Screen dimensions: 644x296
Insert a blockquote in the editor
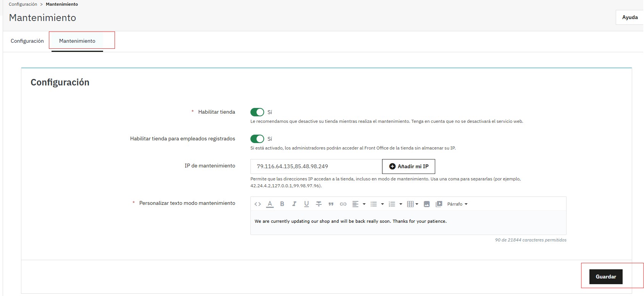[x=331, y=204]
